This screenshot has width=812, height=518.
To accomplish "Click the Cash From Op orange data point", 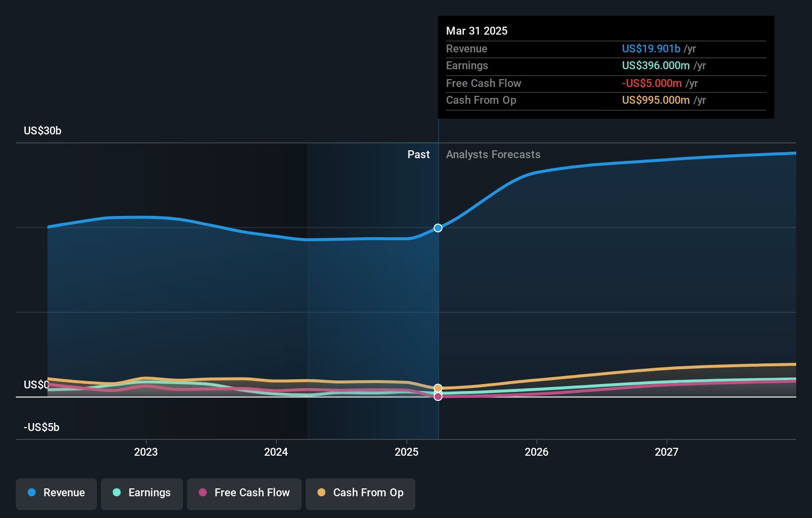I will tap(438, 388).
